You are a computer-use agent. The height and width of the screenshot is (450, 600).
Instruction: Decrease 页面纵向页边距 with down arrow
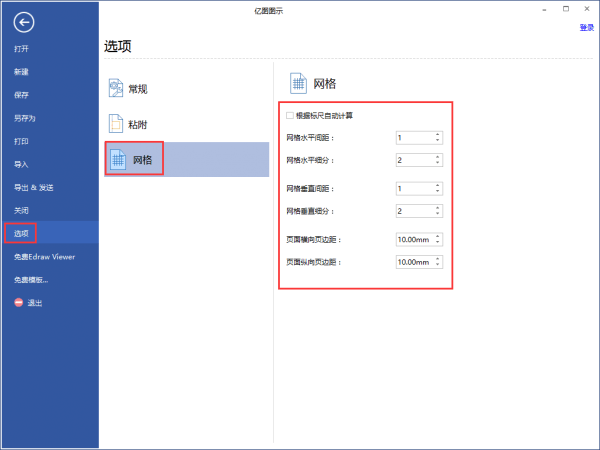point(437,265)
